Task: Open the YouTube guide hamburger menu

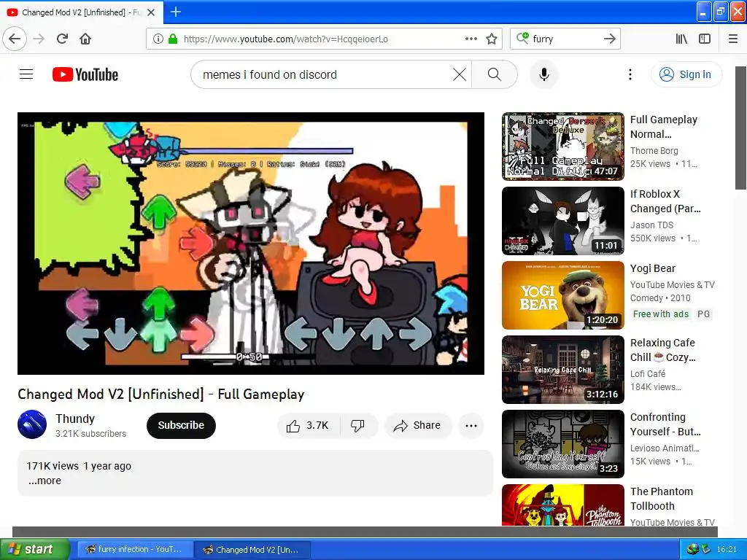Action: point(26,74)
